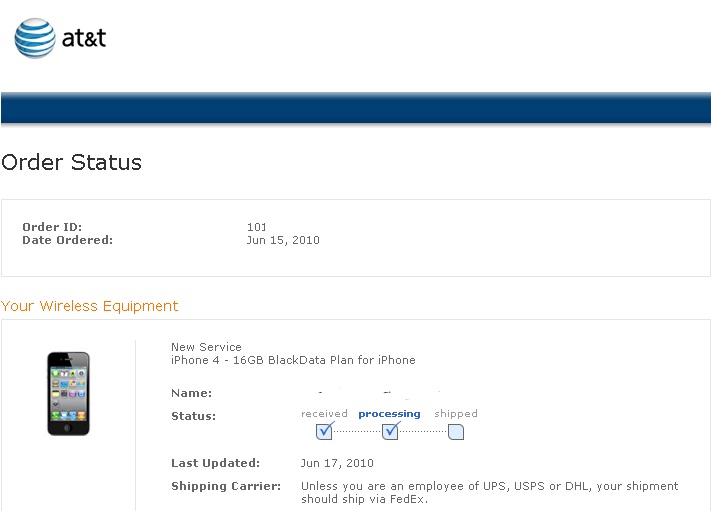Click the empty shipped status box
Image resolution: width=711 pixels, height=511 pixels.
click(456, 432)
